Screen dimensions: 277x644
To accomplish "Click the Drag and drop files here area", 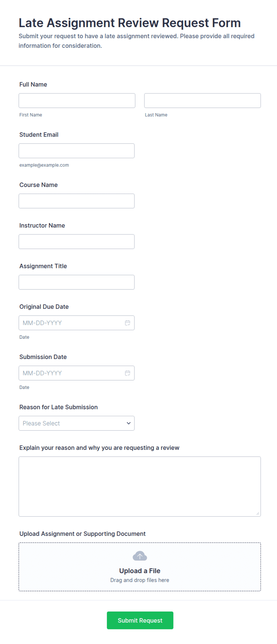I will [x=140, y=580].
